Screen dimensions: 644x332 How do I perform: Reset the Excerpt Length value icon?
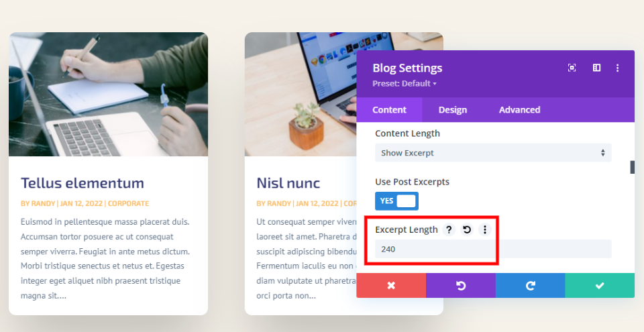[x=467, y=229]
